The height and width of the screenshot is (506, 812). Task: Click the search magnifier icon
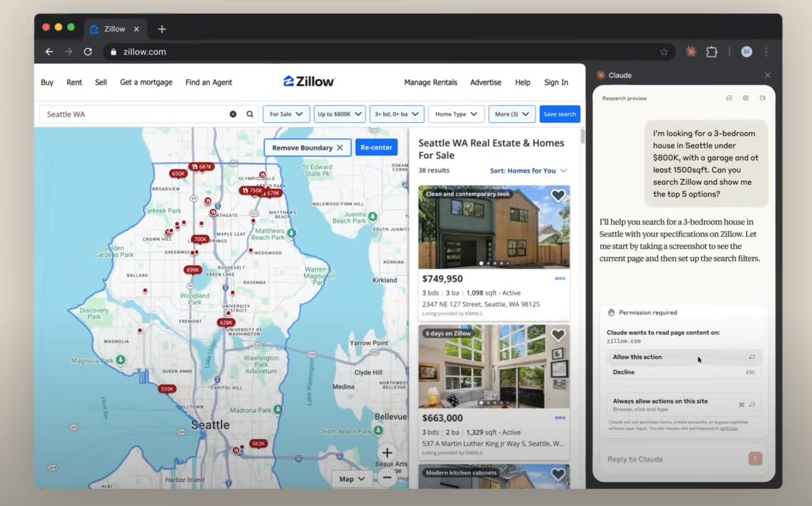[x=250, y=114]
